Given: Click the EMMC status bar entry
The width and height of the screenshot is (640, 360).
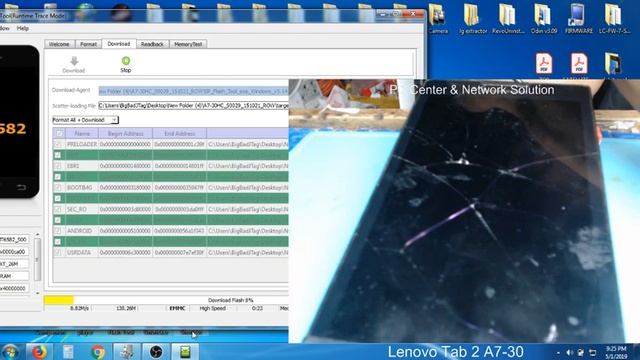Looking at the screenshot, I should 177,309.
